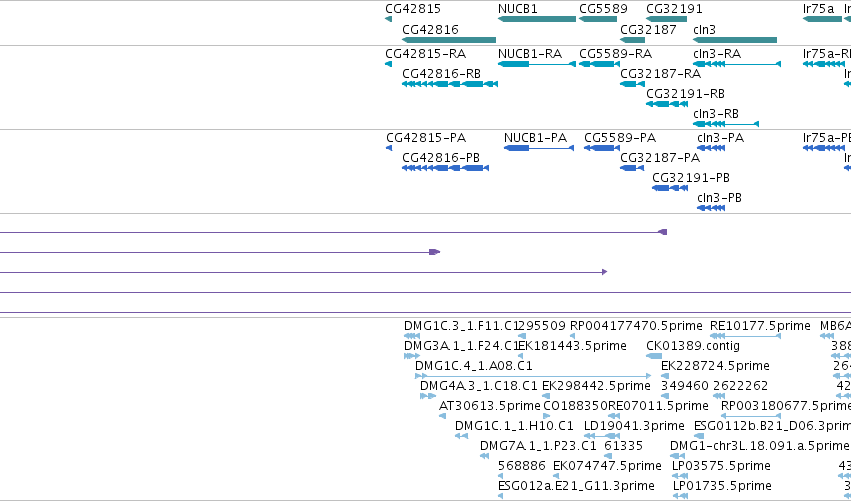Click the CG5589 gene label

point(603,9)
